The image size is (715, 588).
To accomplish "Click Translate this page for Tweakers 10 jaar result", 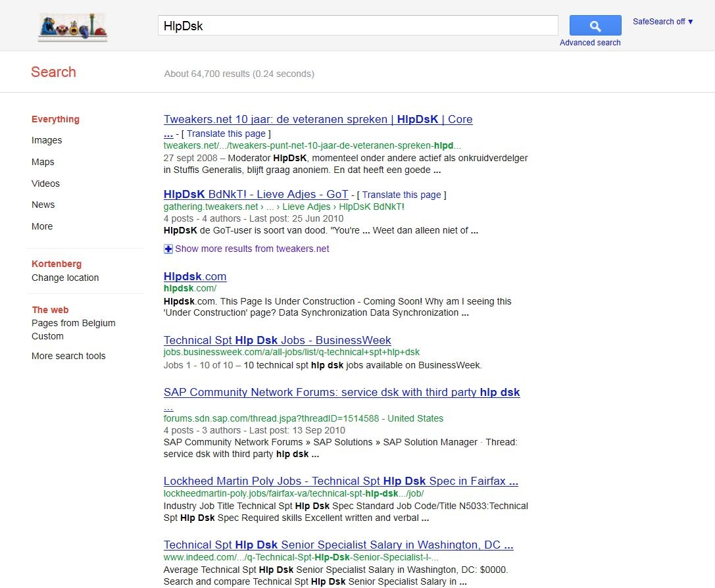I will (x=226, y=134).
